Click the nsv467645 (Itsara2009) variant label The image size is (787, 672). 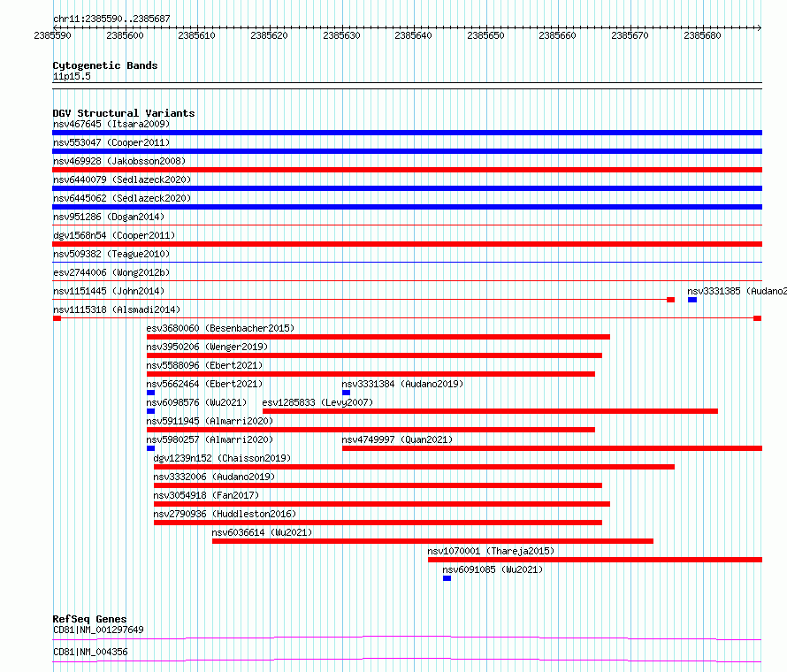point(111,124)
